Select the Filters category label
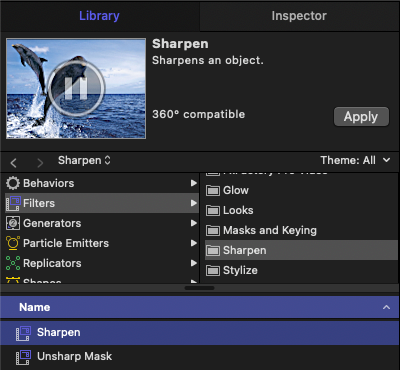The width and height of the screenshot is (400, 370). point(39,203)
